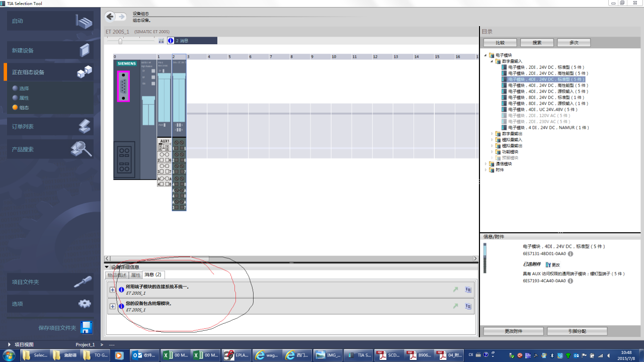Select 2DI 24V DC 标准型 module

[546, 67]
